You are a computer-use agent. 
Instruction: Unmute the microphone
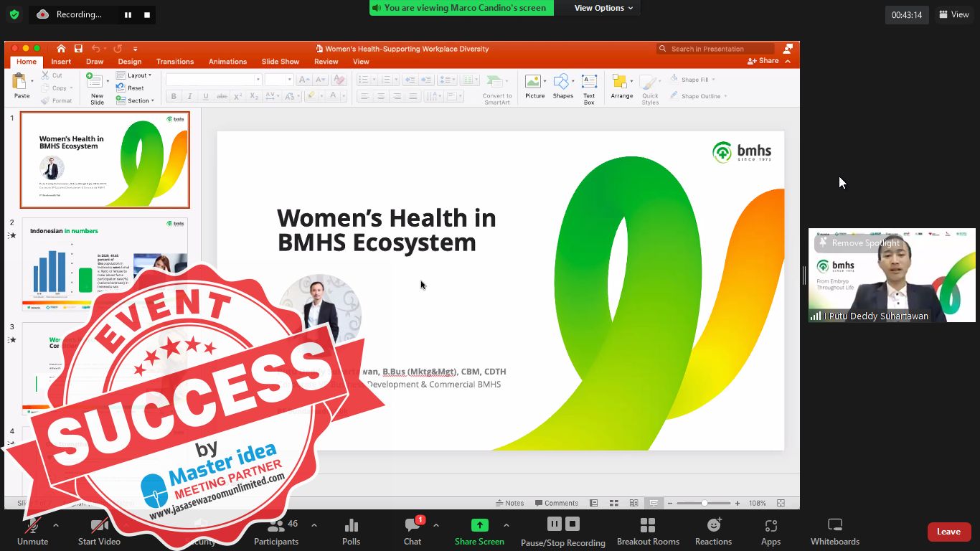tap(32, 532)
